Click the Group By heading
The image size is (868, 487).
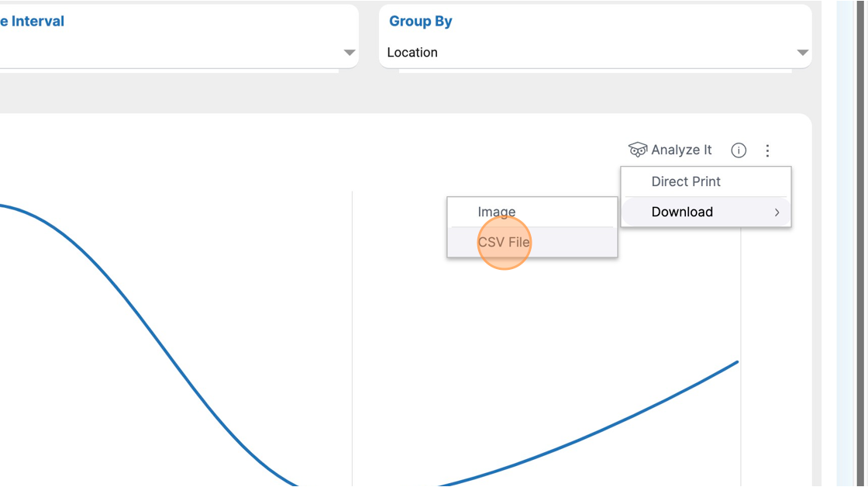click(x=421, y=21)
